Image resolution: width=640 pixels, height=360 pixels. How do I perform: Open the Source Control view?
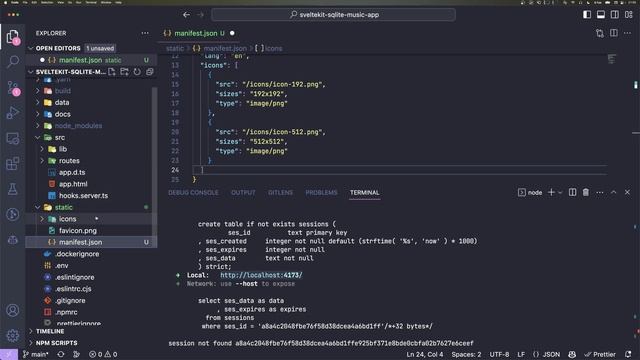coord(13,87)
